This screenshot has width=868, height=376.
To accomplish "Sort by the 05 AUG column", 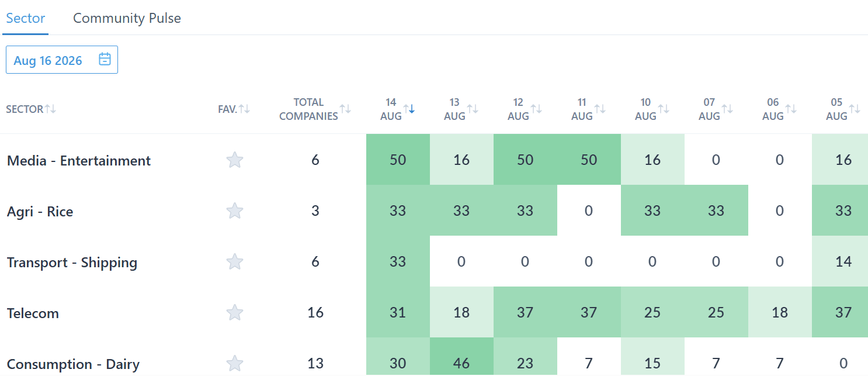I will tap(855, 109).
